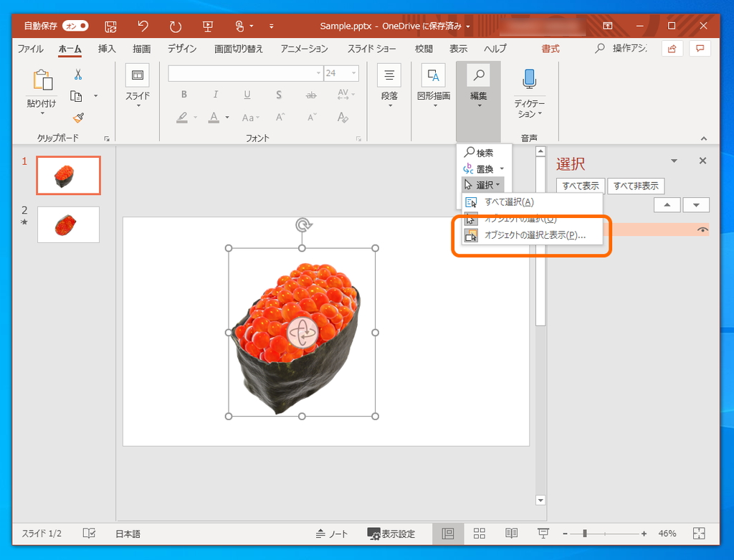Switch to slide sorter view
The height and width of the screenshot is (560, 734).
[480, 533]
